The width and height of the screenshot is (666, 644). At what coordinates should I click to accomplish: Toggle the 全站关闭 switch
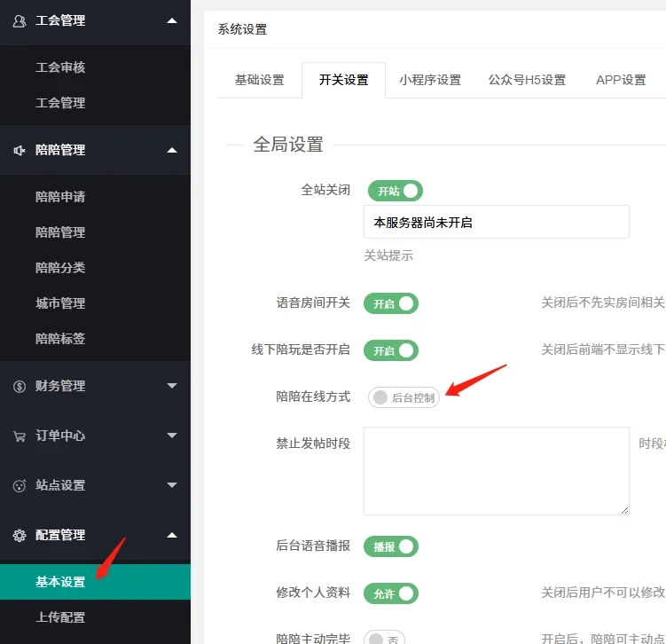click(393, 191)
